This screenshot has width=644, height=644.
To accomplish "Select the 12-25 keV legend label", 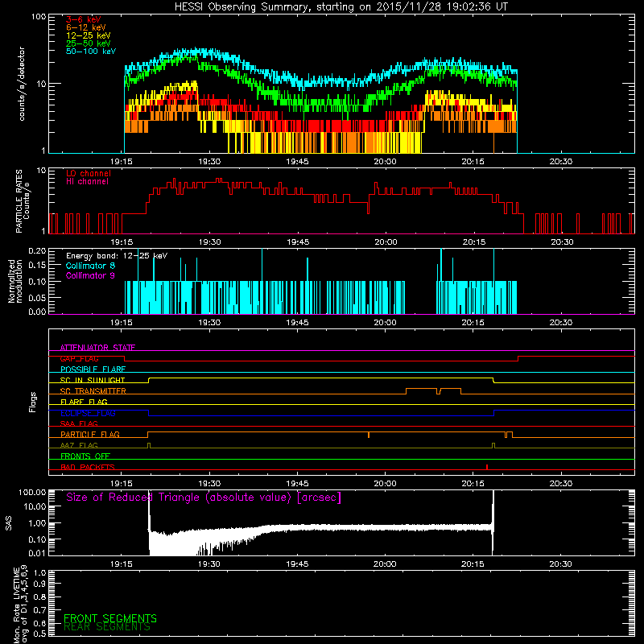I will point(89,35).
